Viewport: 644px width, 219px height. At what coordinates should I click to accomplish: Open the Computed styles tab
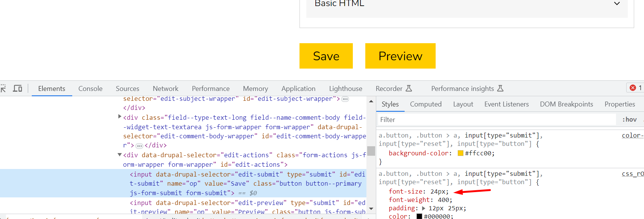pos(425,104)
